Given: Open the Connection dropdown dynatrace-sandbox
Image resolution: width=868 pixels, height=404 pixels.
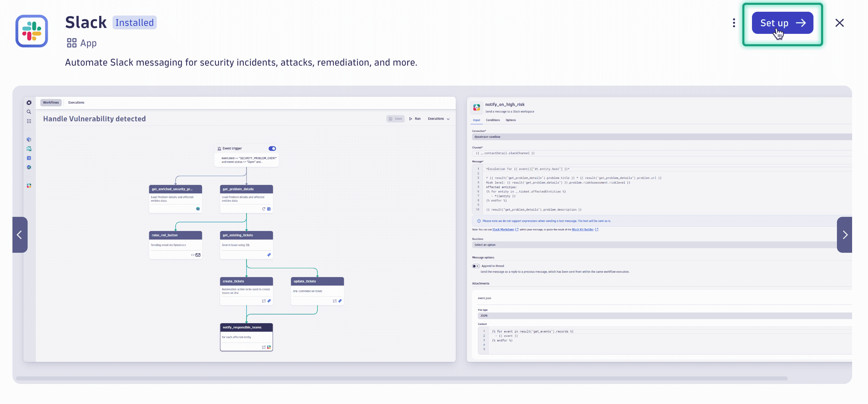Looking at the screenshot, I should [662, 137].
